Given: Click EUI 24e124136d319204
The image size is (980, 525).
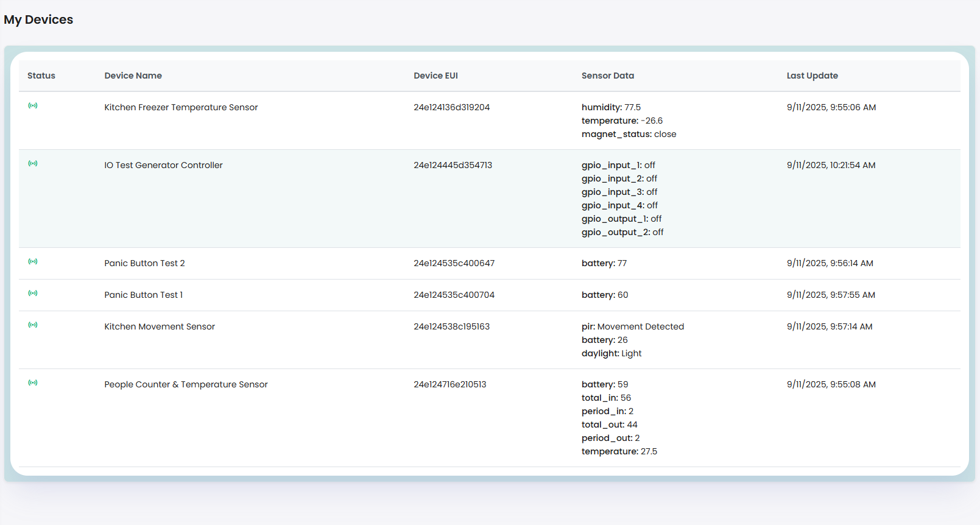Looking at the screenshot, I should click(451, 107).
